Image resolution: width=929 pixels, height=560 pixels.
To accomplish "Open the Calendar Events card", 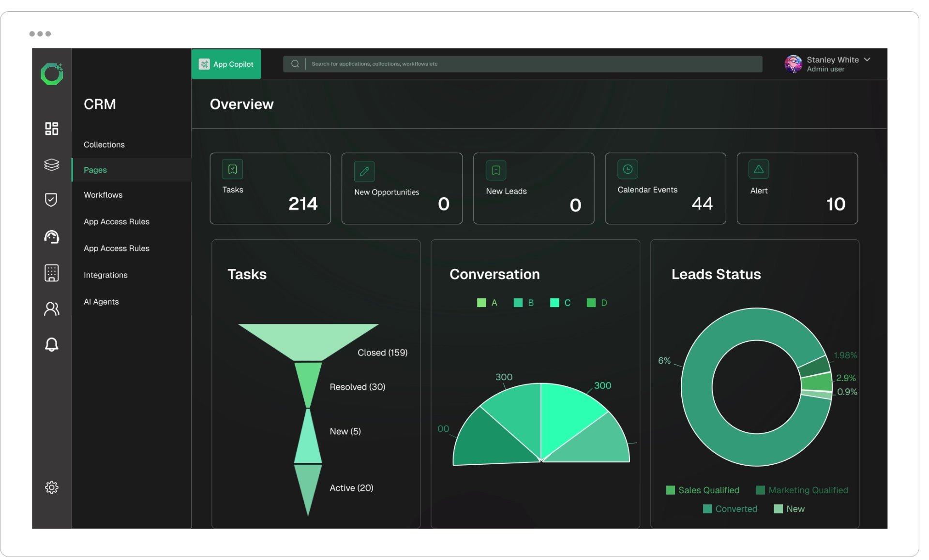I will click(665, 189).
